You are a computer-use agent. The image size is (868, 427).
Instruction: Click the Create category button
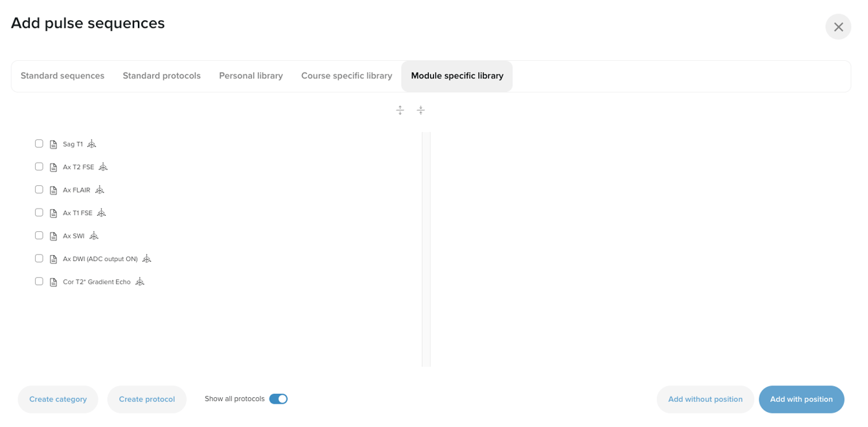pos(58,399)
